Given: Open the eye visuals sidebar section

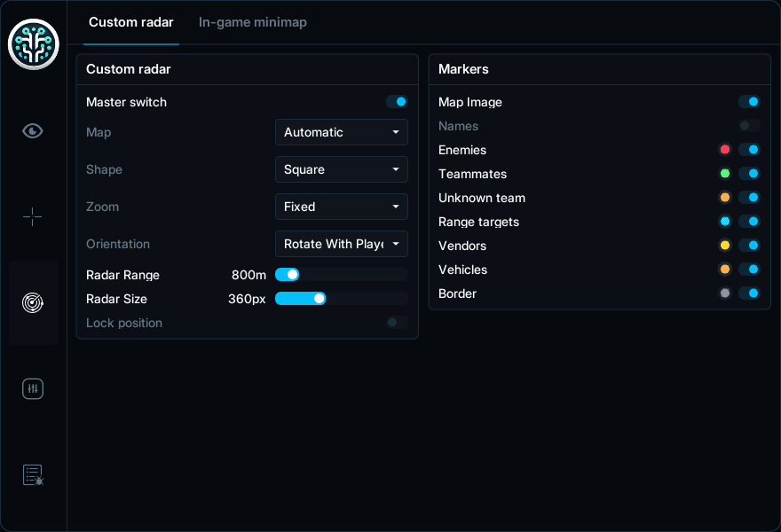Looking at the screenshot, I should tap(33, 131).
